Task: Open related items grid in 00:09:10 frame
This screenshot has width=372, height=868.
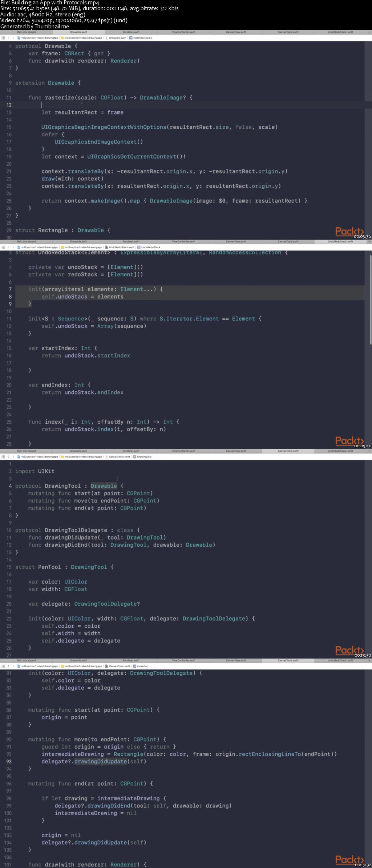Action: tap(3, 247)
